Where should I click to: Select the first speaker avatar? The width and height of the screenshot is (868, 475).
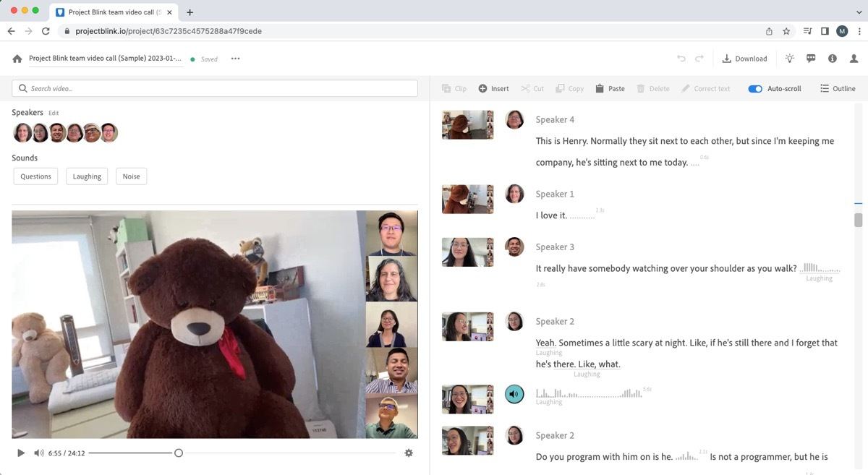point(22,133)
